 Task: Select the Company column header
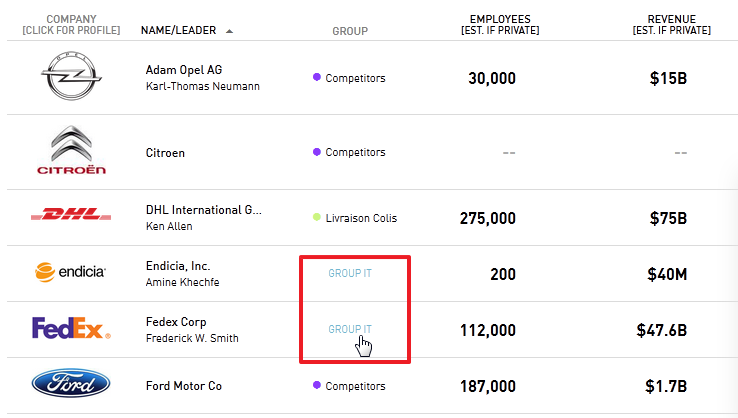(71, 24)
